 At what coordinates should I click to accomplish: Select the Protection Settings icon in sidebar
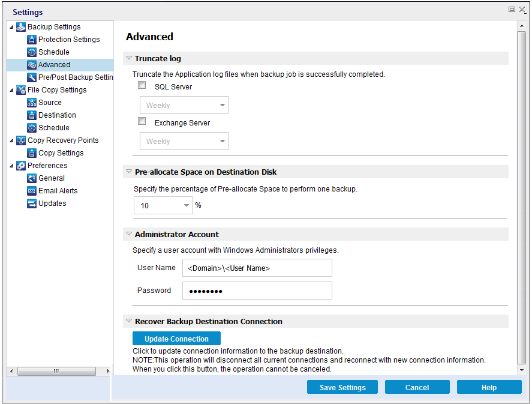pos(31,39)
